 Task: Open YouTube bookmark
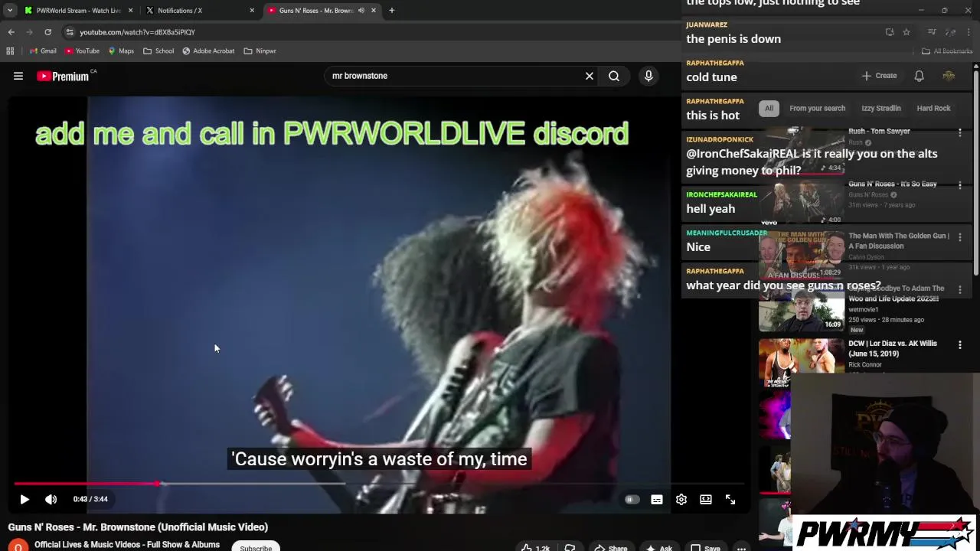82,51
